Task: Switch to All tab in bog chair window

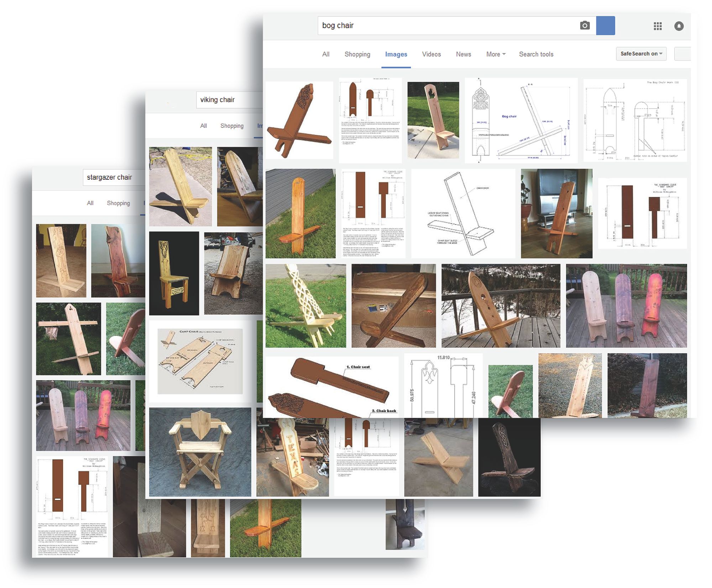Action: (x=326, y=54)
